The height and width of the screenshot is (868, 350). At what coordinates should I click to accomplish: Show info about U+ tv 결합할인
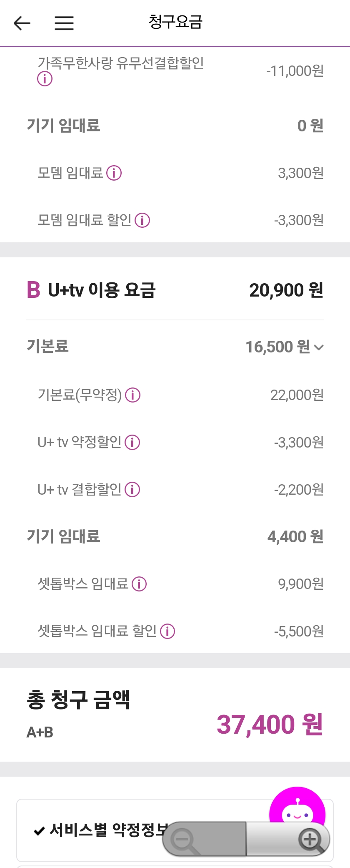132,489
